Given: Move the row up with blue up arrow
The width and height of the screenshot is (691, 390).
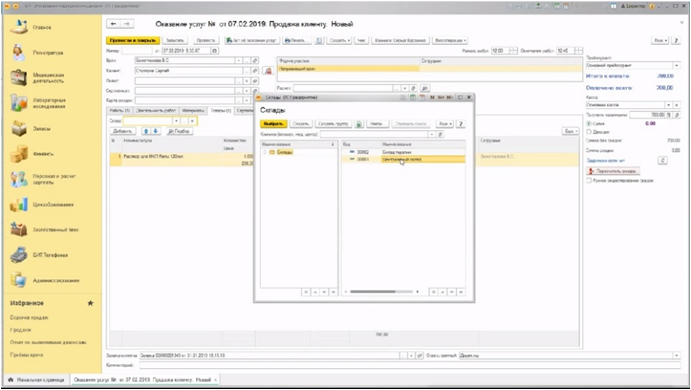Looking at the screenshot, I should (x=146, y=131).
